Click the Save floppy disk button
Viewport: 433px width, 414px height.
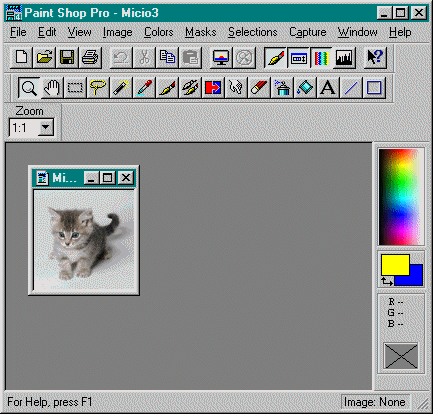(67, 58)
